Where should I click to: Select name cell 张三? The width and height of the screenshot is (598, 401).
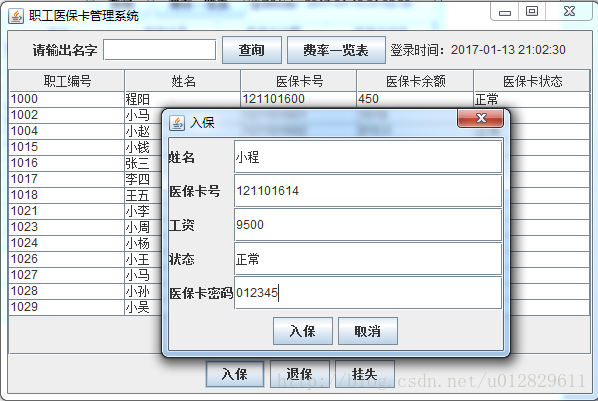tap(143, 163)
